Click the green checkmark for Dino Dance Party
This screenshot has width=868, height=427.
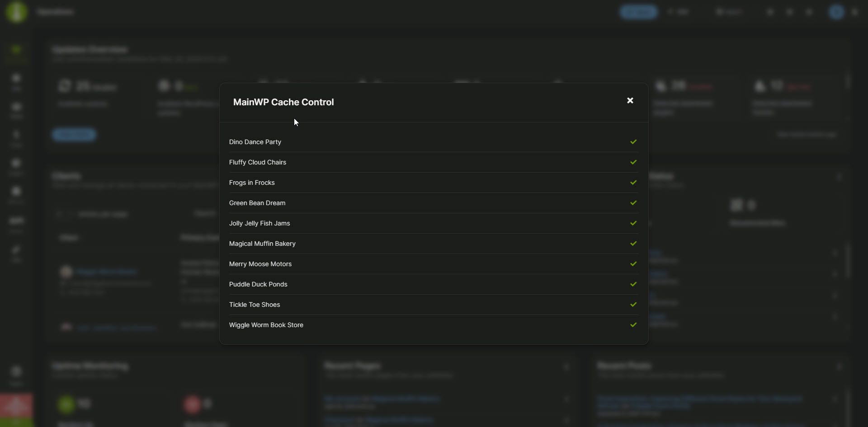(x=633, y=142)
